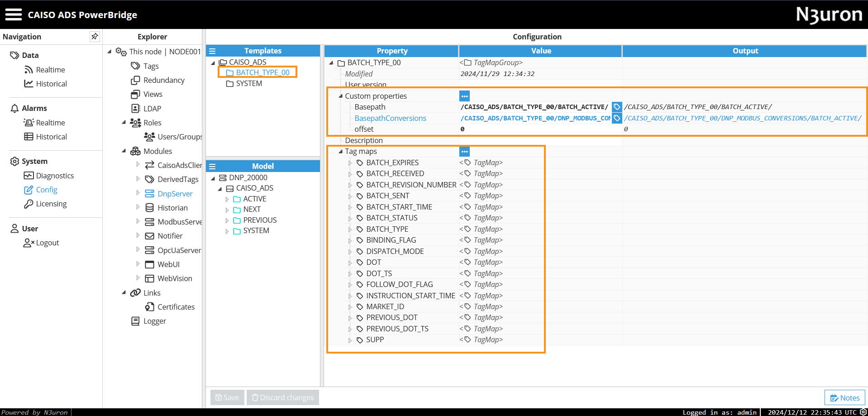Select the OpcUaServer module
The width and height of the screenshot is (868, 416).
pyautogui.click(x=179, y=250)
